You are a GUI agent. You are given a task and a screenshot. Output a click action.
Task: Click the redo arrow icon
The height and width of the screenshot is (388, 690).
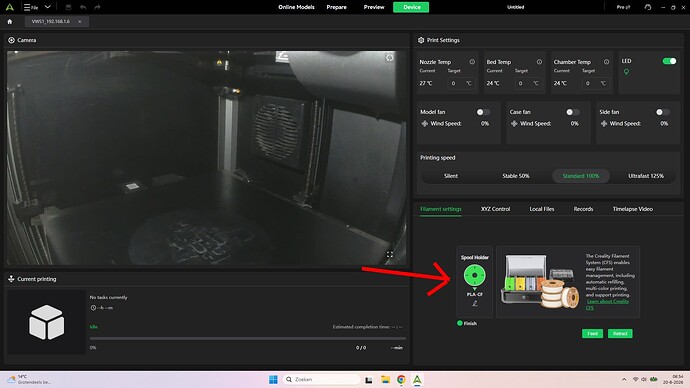97,7
